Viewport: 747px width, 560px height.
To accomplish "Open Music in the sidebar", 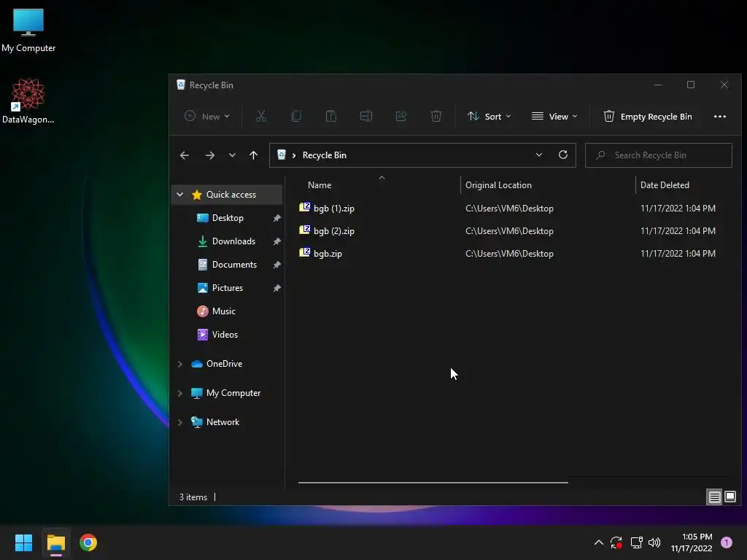I will [x=223, y=311].
